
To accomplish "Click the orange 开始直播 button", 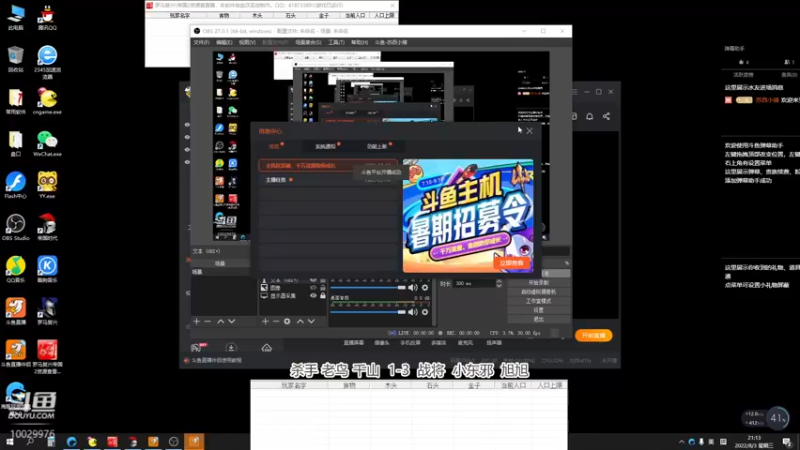I will click(x=593, y=335).
